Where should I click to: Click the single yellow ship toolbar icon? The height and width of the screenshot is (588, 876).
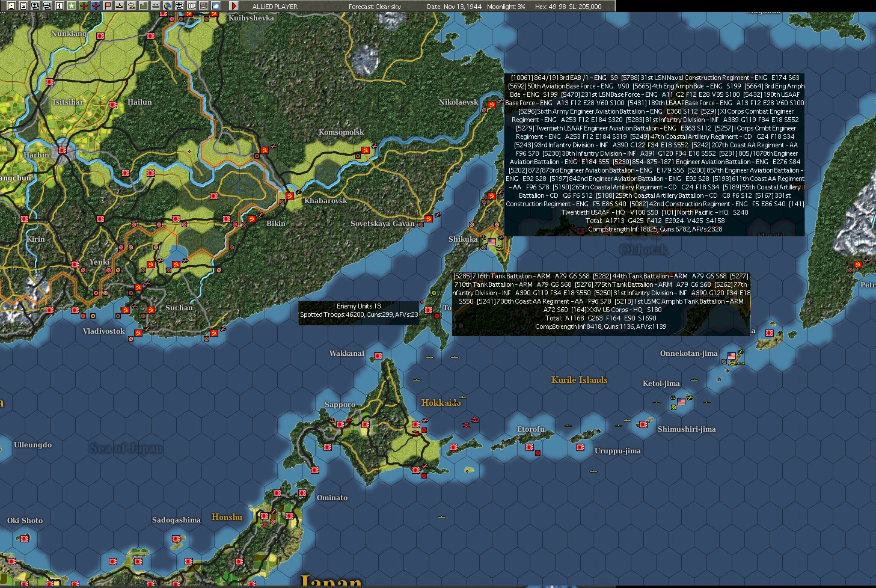(120, 6)
